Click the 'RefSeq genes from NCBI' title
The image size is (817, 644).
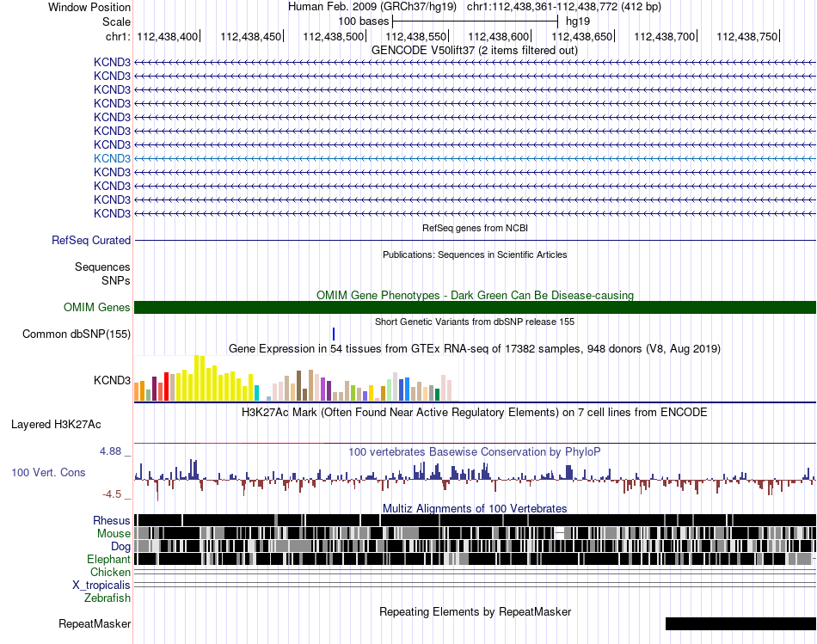point(475,228)
